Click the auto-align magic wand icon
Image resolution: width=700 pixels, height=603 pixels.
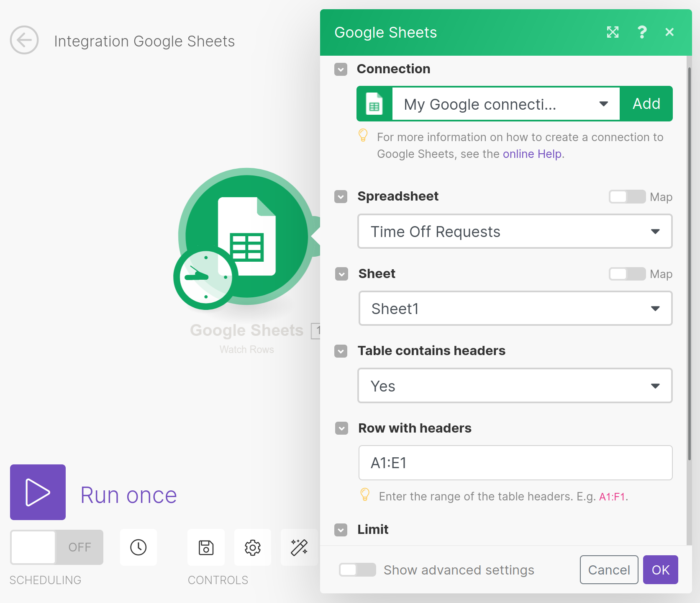(299, 547)
